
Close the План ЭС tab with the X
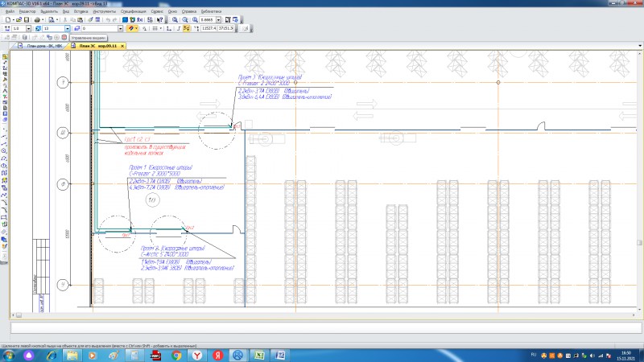click(x=122, y=46)
